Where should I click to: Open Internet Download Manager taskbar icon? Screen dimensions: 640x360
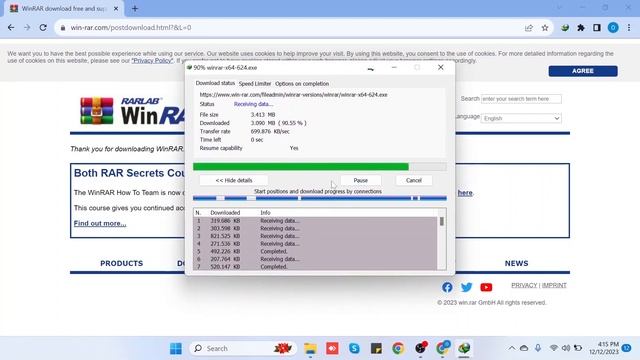464,349
